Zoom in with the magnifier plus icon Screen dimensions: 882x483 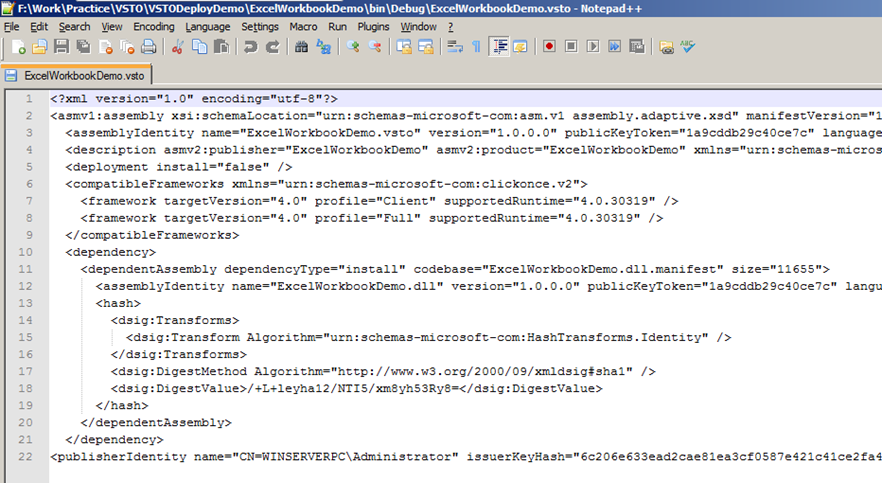click(x=353, y=47)
